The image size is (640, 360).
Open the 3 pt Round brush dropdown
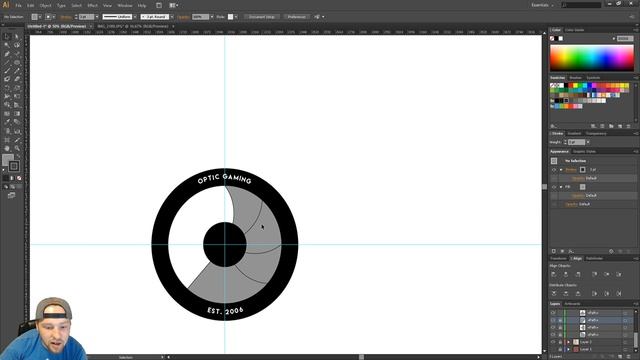tap(172, 17)
